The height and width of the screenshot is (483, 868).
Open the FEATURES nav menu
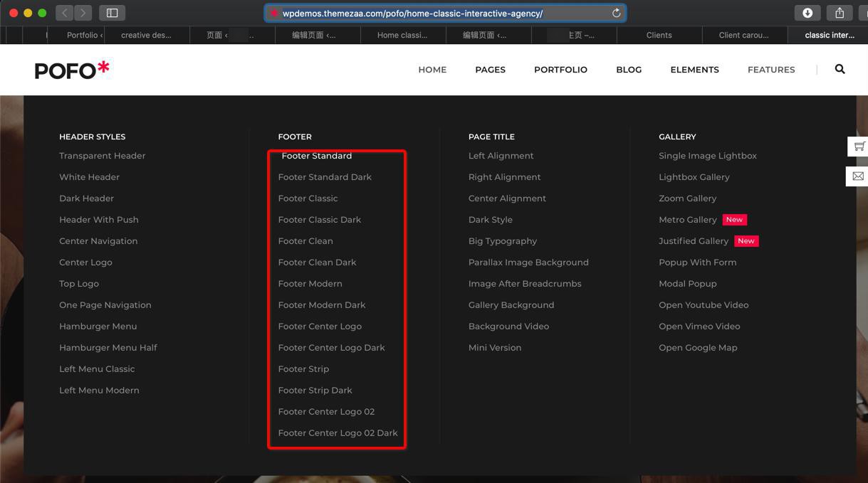pyautogui.click(x=771, y=70)
